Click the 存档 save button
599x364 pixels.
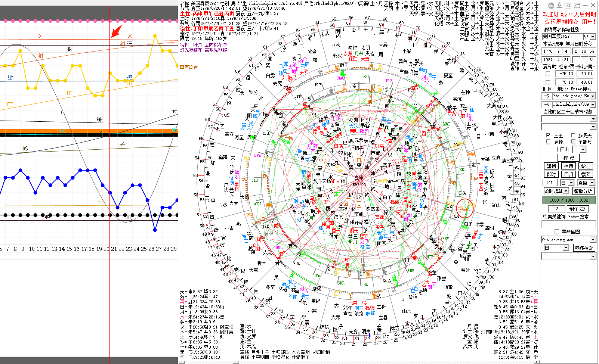[x=568, y=166]
